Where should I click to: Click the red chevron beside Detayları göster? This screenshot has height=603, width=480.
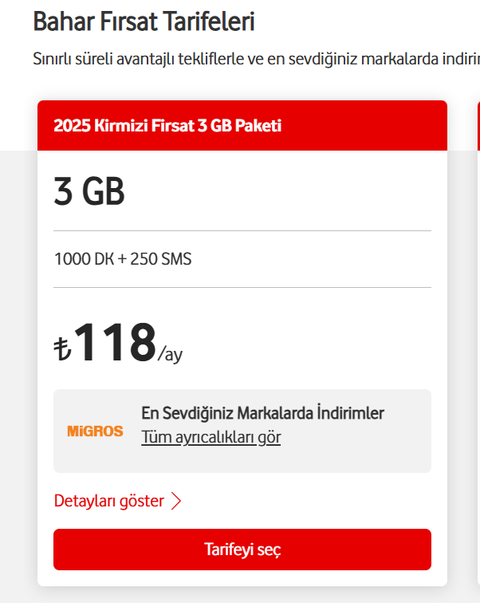176,501
